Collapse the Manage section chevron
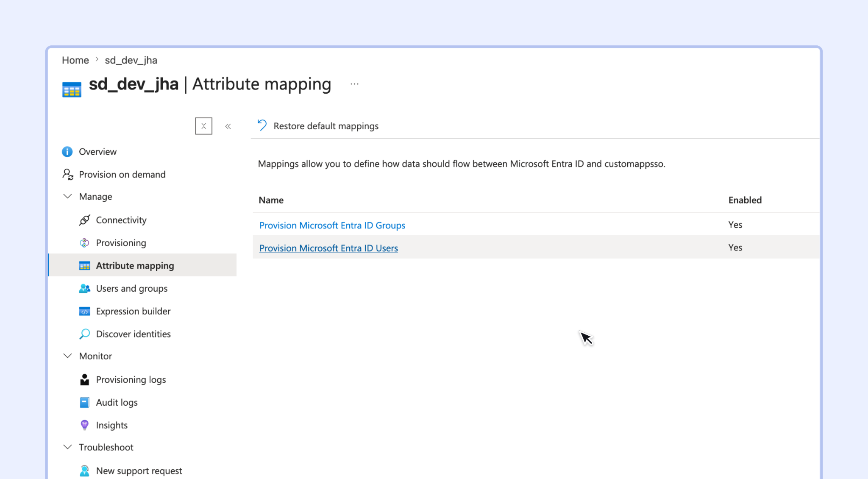The image size is (868, 479). (67, 196)
